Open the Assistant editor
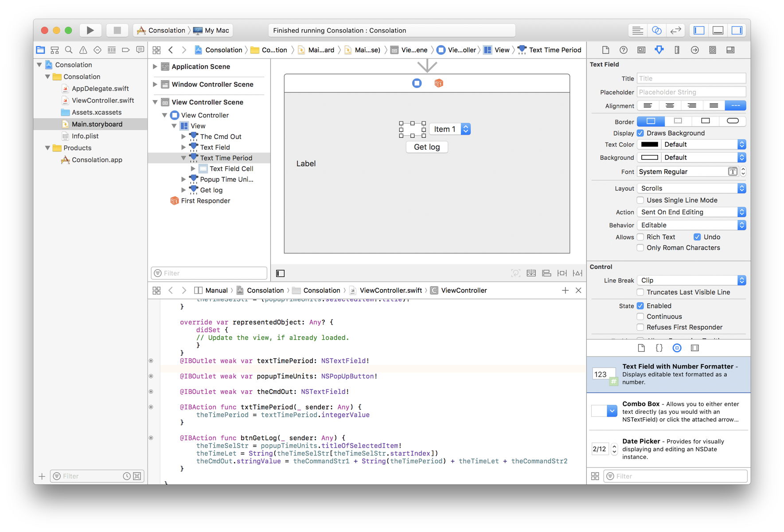This screenshot has height=532, width=784. tap(656, 30)
